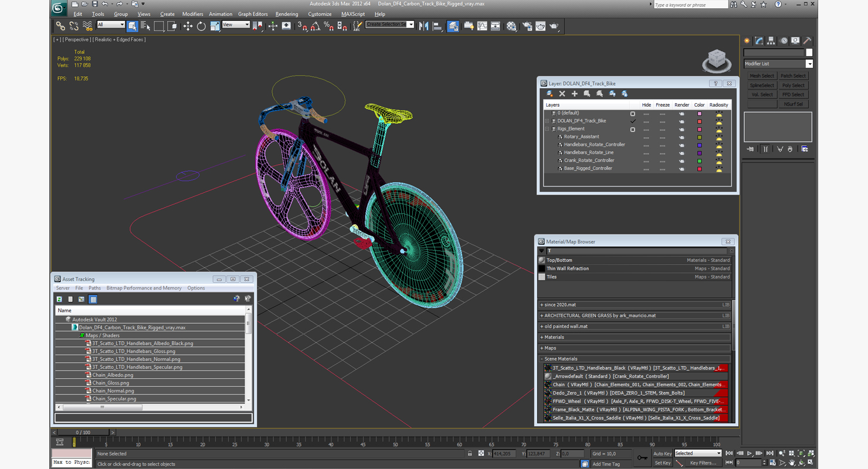
Task: Click the ViewCube in perspective viewport
Action: [717, 60]
